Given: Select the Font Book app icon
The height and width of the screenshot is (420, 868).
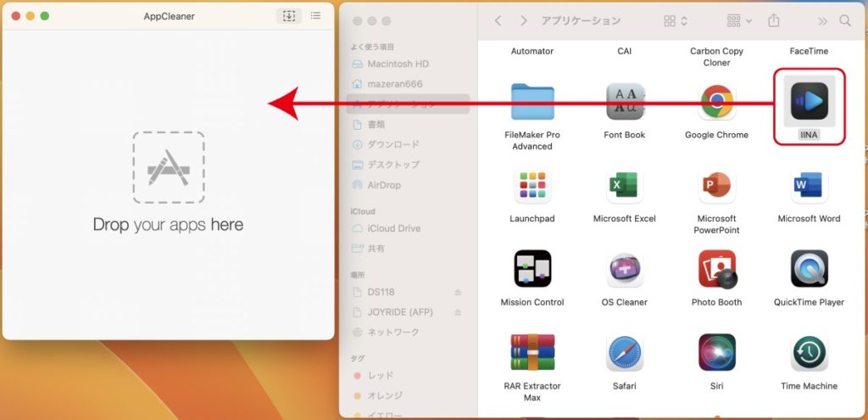Looking at the screenshot, I should pos(625,102).
